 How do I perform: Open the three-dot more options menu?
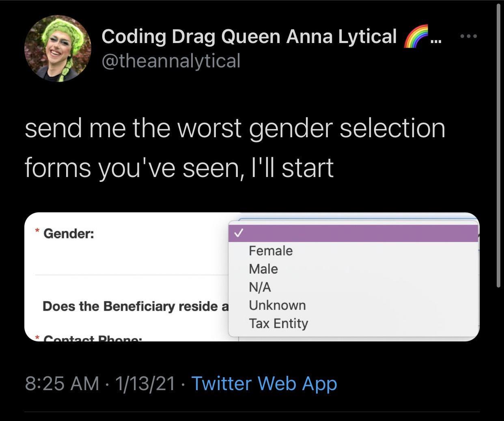[470, 36]
